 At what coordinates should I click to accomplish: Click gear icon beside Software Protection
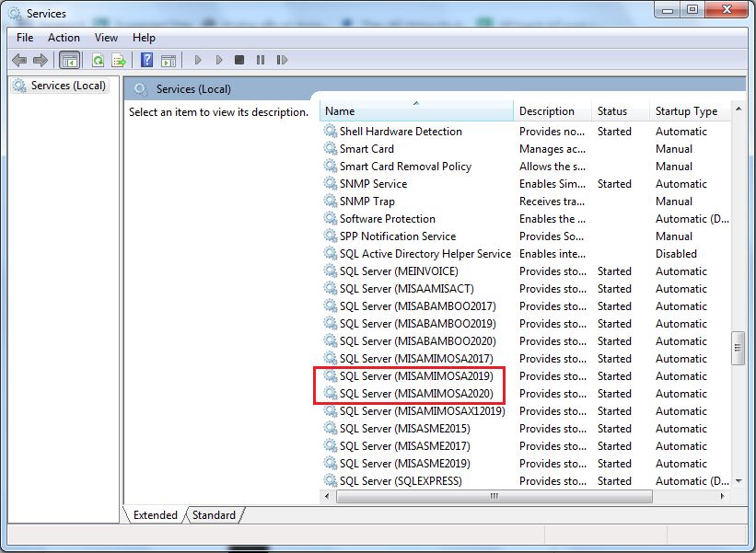point(331,219)
